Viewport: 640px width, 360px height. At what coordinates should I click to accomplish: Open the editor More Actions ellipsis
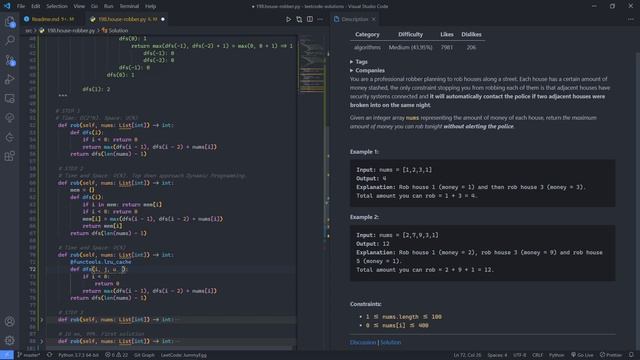tap(320, 19)
